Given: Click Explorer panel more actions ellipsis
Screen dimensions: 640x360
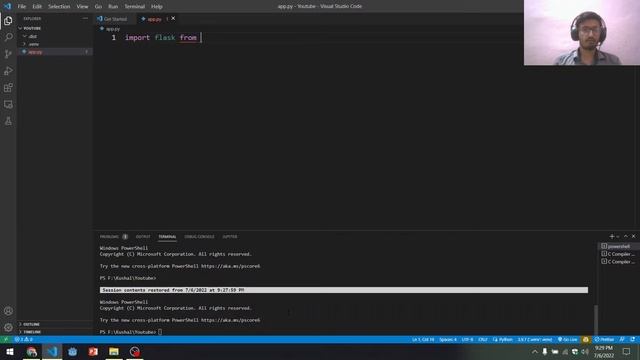Looking at the screenshot, I should 85,18.
